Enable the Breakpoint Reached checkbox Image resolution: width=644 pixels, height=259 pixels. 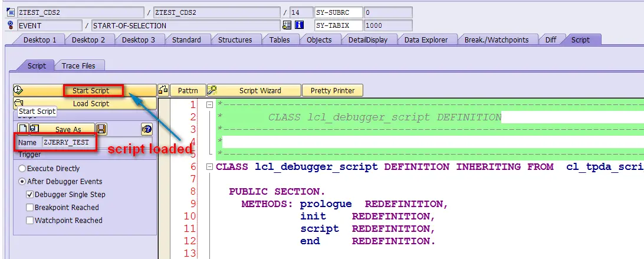point(29,208)
